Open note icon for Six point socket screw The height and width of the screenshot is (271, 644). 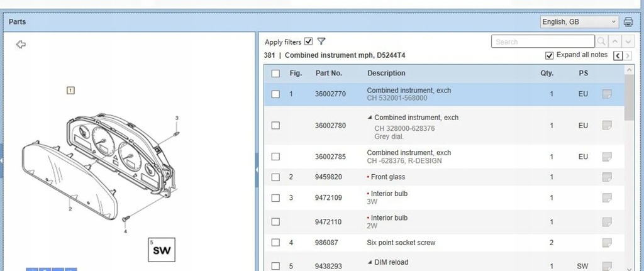click(607, 243)
